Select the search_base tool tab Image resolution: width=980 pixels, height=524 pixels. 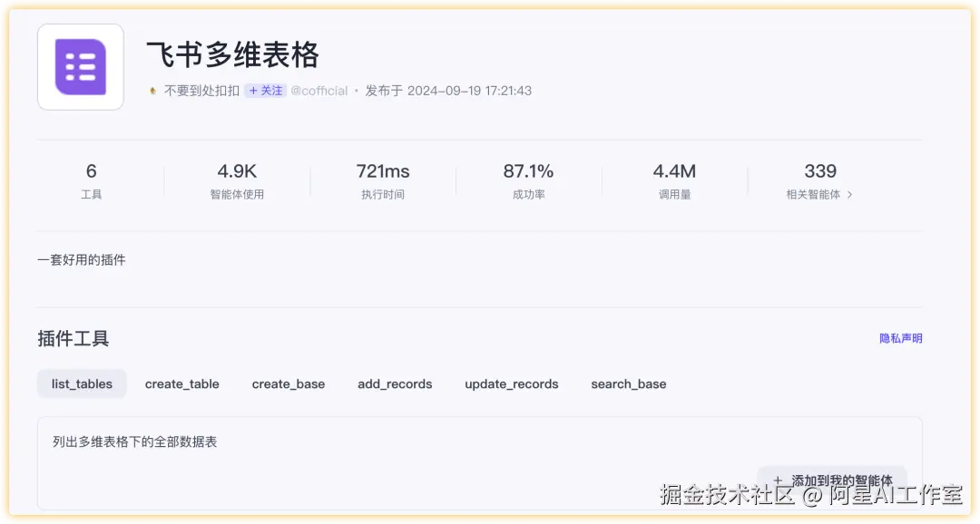(629, 384)
